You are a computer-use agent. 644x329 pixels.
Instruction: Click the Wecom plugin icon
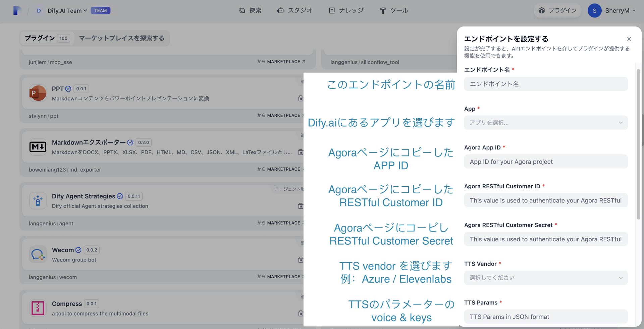coord(38,254)
